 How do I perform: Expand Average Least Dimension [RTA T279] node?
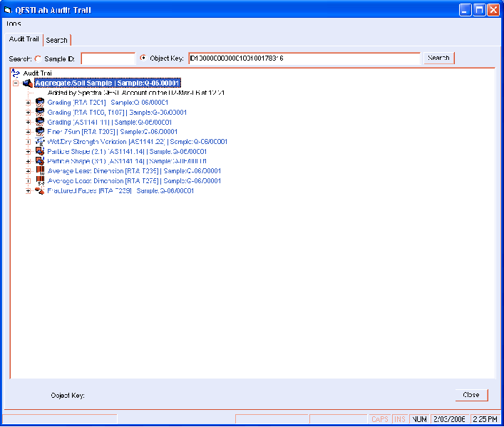pos(29,181)
